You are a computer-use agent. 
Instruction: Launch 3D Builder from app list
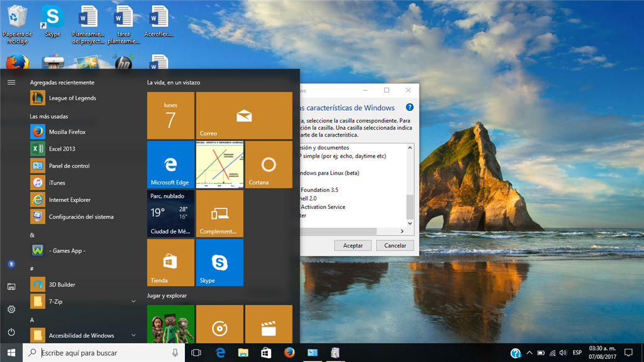82,285
